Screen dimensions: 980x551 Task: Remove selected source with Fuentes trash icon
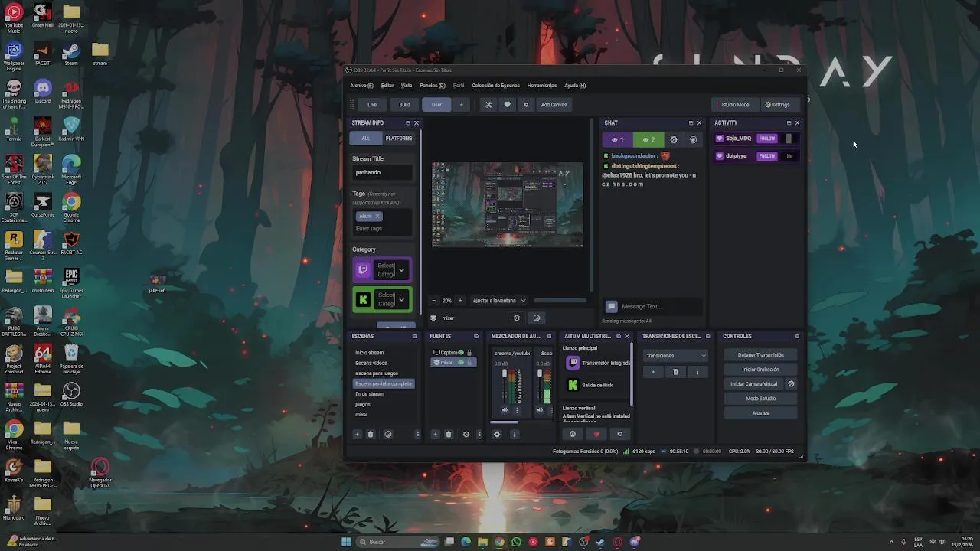pyautogui.click(x=449, y=435)
